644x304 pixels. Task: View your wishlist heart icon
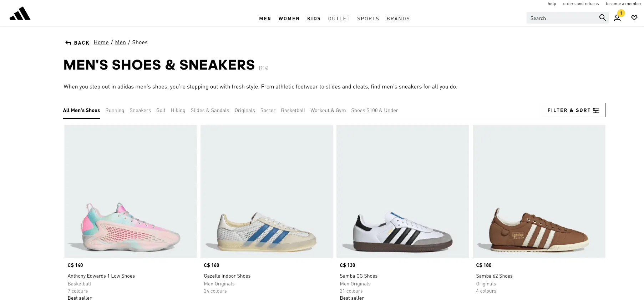[634, 17]
